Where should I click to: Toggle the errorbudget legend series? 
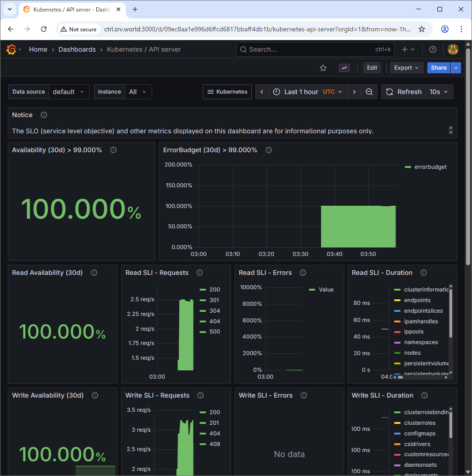[x=430, y=167]
